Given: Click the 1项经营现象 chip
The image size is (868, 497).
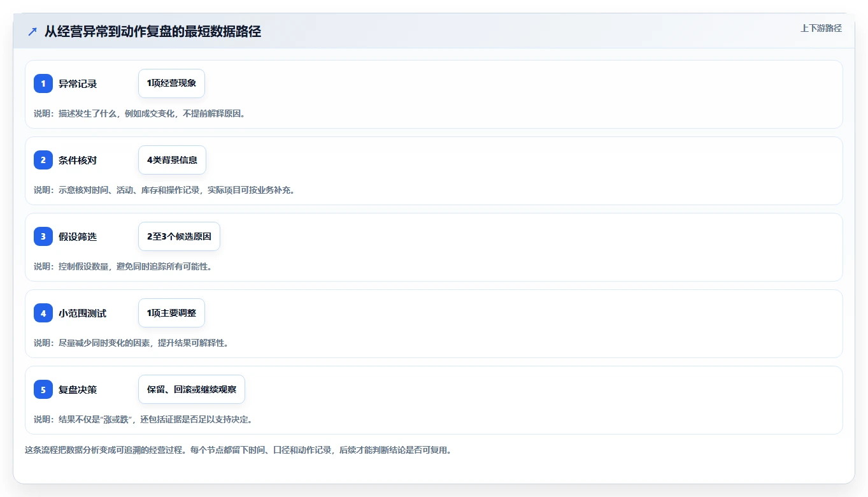Looking at the screenshot, I should click(171, 83).
